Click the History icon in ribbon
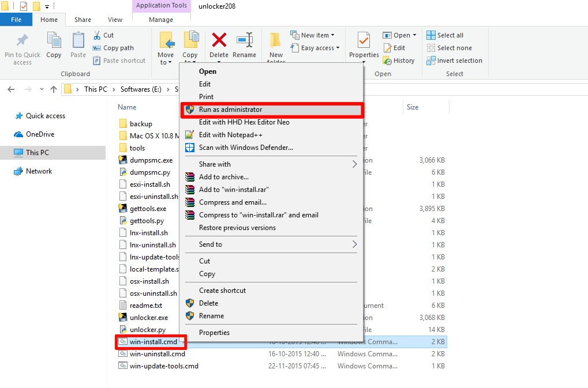588x388 pixels. click(387, 61)
